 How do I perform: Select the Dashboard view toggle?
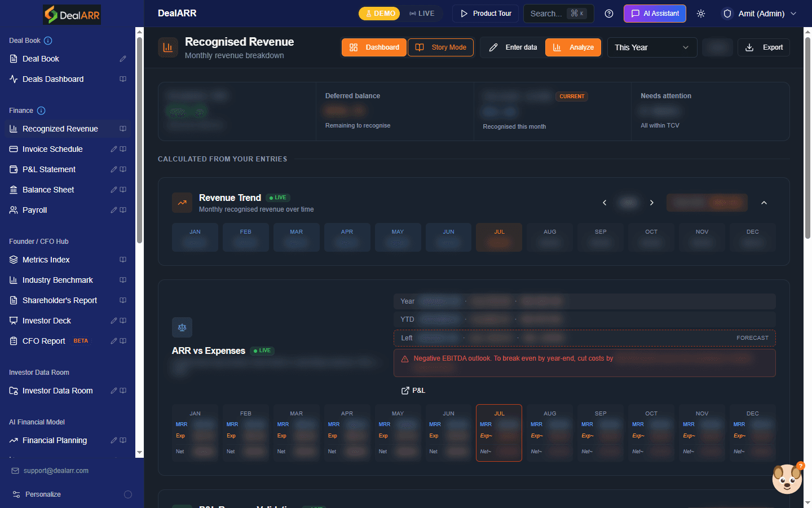(x=374, y=47)
